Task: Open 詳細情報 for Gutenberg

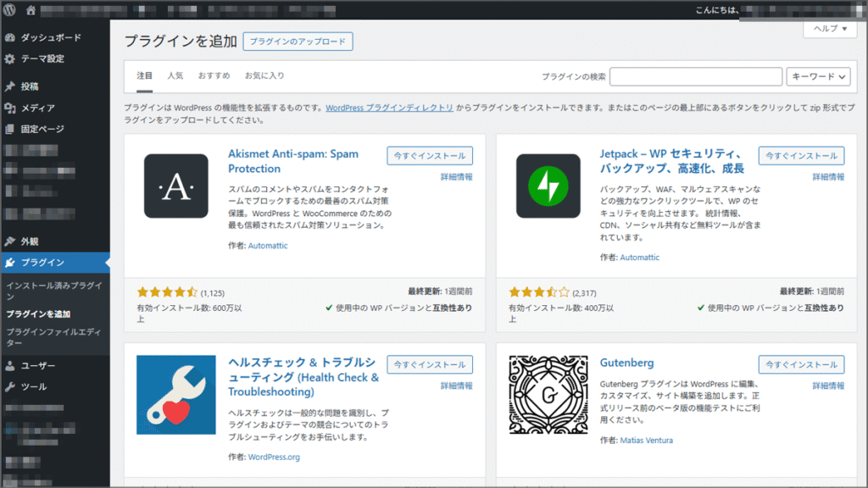Action: pos(829,385)
